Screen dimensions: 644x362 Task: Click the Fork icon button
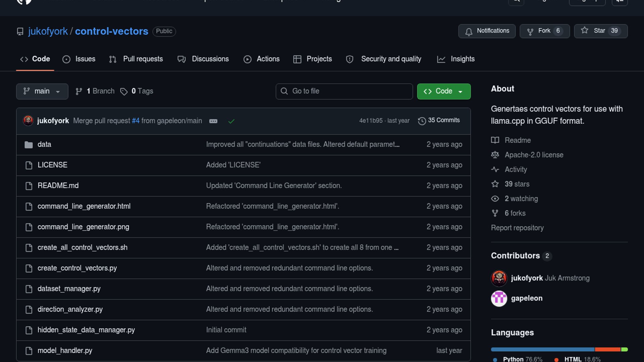coord(530,32)
